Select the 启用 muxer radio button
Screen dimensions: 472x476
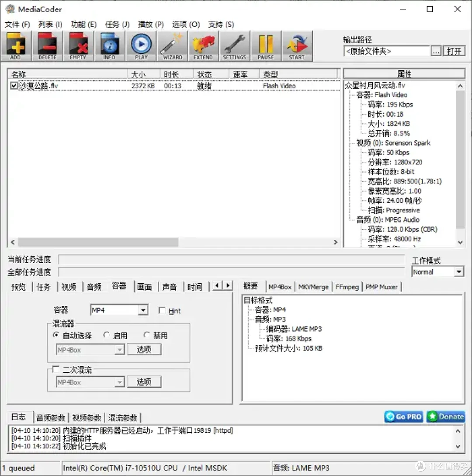click(x=107, y=335)
